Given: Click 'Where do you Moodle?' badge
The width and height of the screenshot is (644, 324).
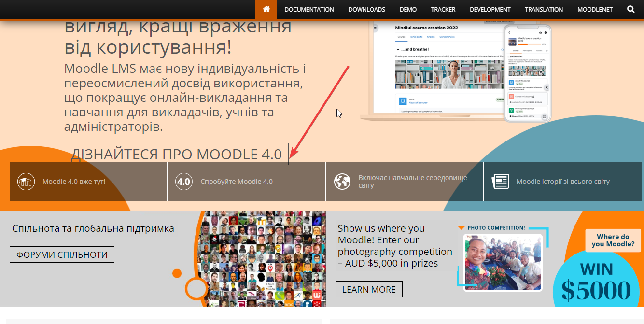Looking at the screenshot, I should 613,240.
